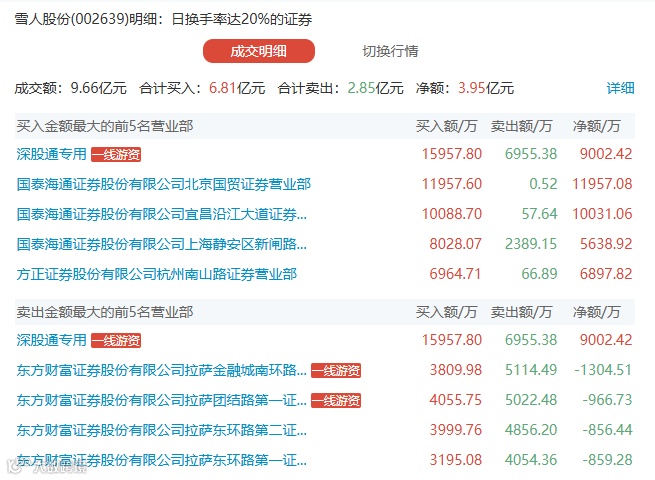This screenshot has height=480, width=655.
Task: Click the 合计买入 6.81亿元 value
Action: 237,88
